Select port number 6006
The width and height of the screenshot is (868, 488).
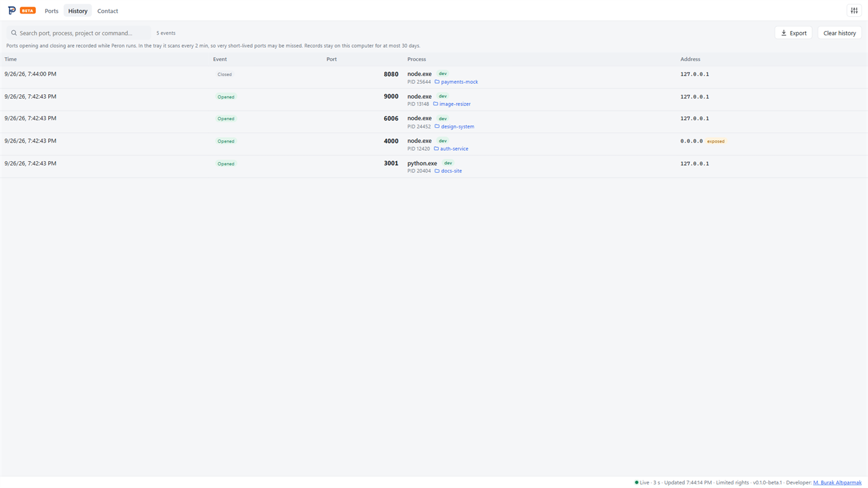coord(391,118)
